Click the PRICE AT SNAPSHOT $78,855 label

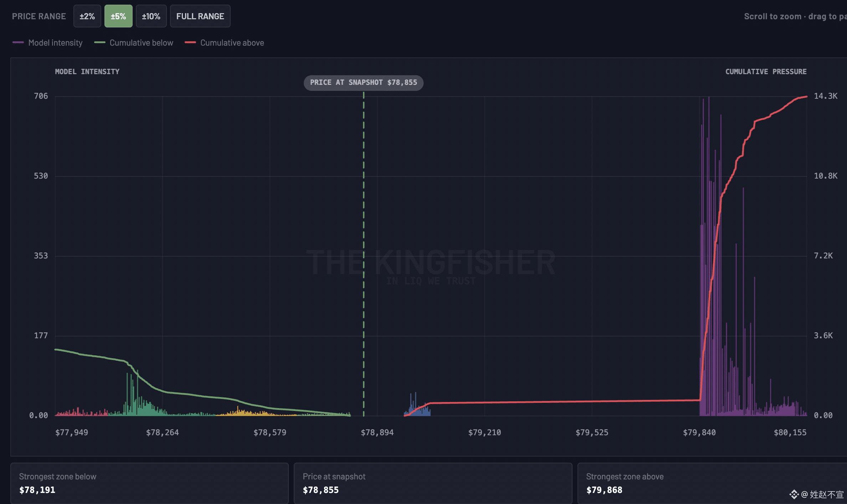[x=363, y=83]
